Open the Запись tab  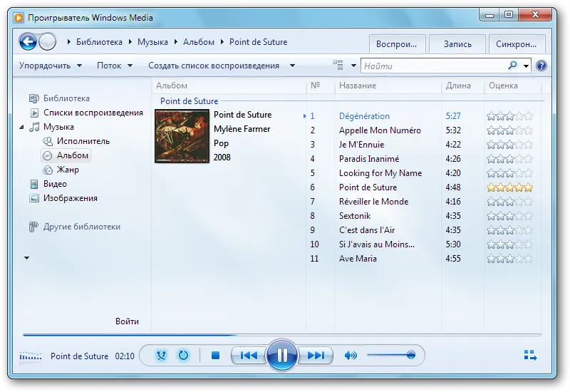click(457, 44)
